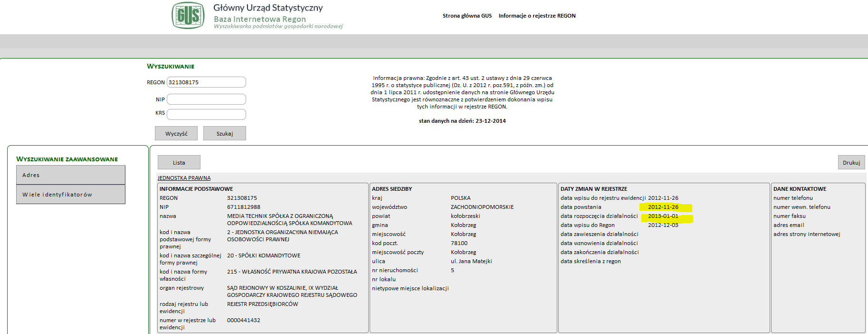Select data wpisu do Regon 2012-12-03

click(663, 225)
